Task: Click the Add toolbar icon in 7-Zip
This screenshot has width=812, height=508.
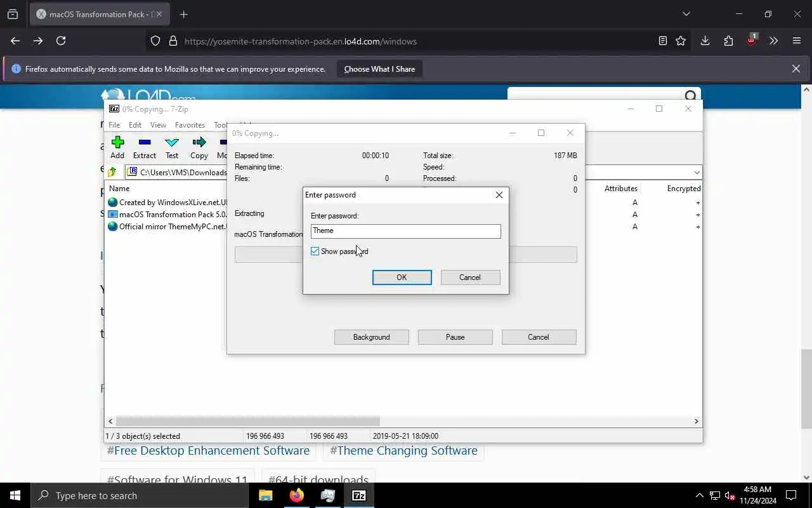Action: [x=117, y=147]
